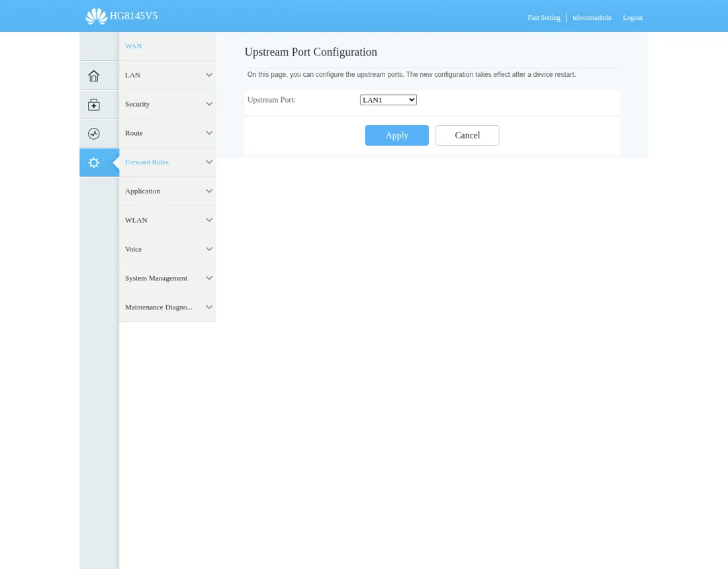Open the first-aid kit maintenance sidebar icon

(94, 105)
